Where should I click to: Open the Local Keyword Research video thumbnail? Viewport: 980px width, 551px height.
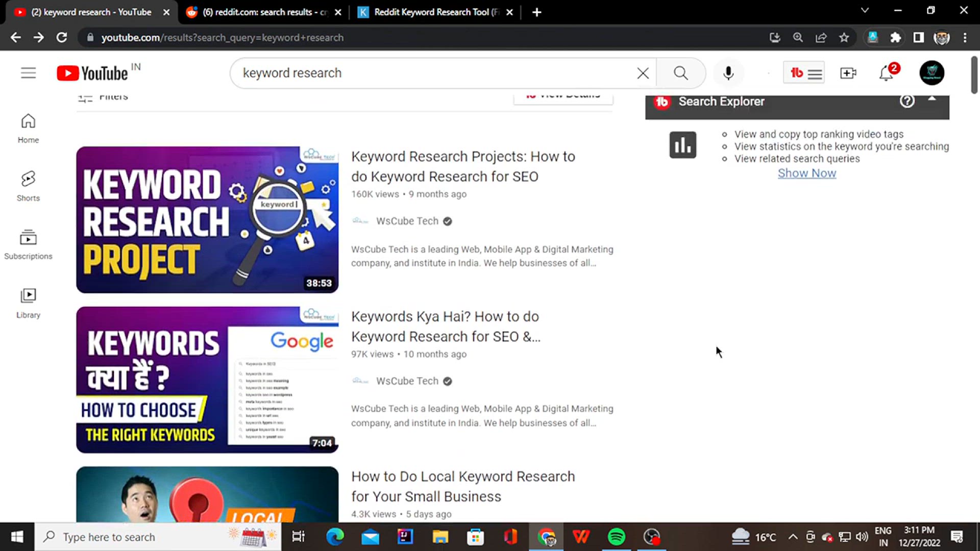tap(207, 494)
